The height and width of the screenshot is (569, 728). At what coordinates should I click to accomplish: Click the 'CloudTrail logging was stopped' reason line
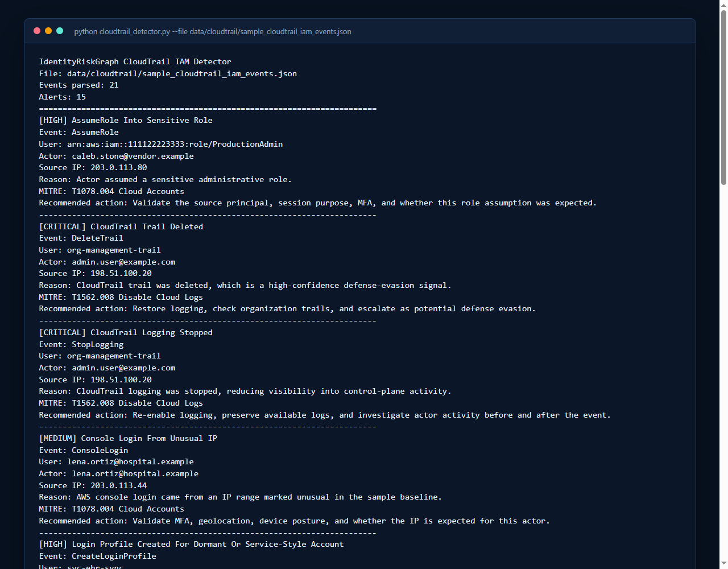point(245,391)
